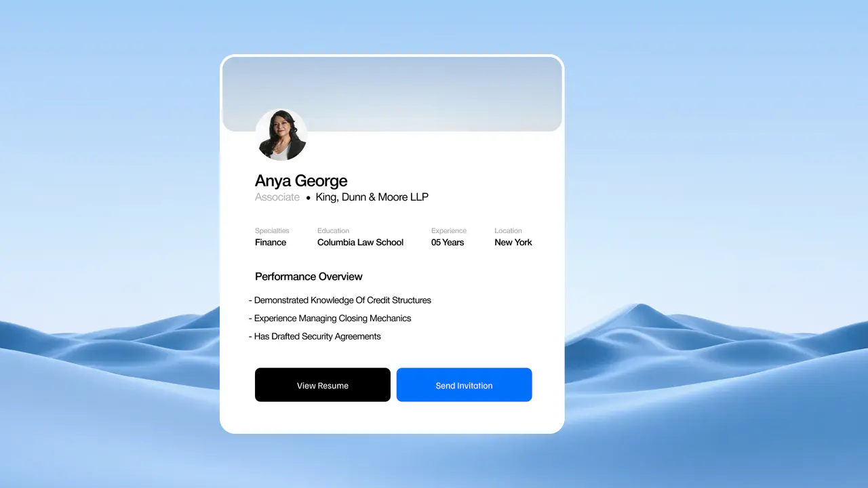
Task: Select the name Anya George
Action: click(x=301, y=181)
